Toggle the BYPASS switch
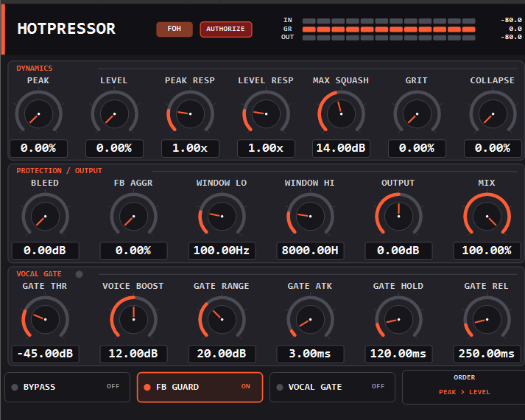 [x=67, y=387]
